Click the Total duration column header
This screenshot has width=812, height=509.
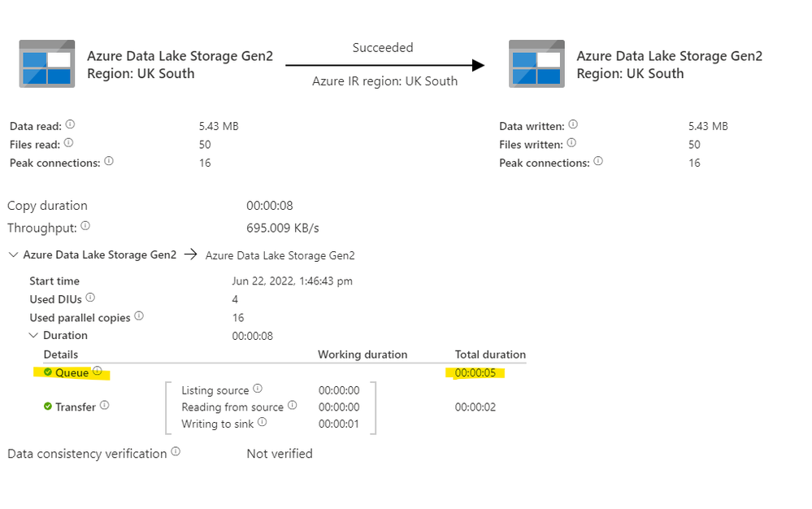click(490, 355)
